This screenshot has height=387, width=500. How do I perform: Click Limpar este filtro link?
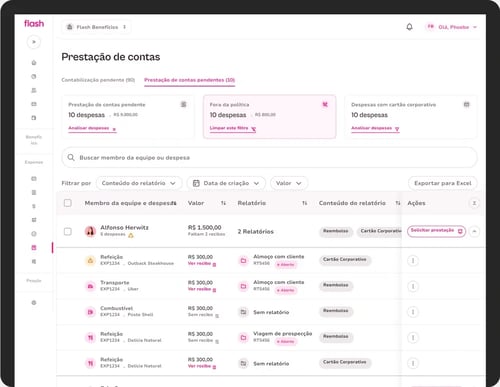(233, 128)
